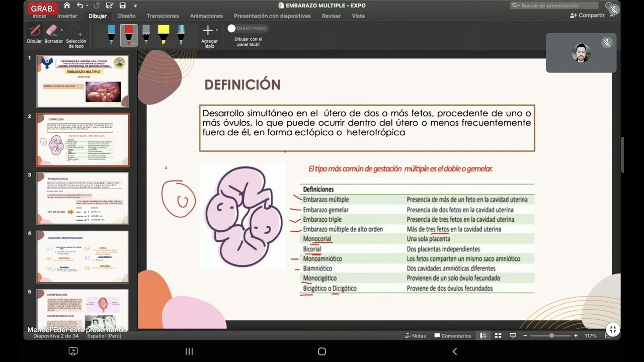The height and width of the screenshot is (362, 644).
Task: Open the Diseño tab
Action: pyautogui.click(x=127, y=16)
